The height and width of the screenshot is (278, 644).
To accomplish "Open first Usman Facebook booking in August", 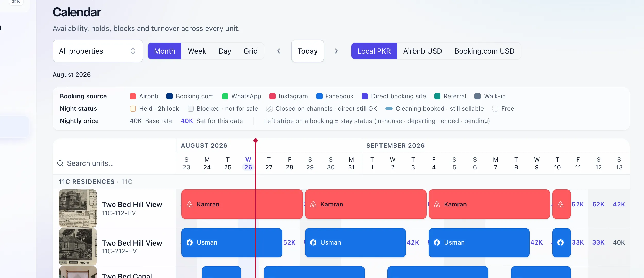I will coord(232,242).
